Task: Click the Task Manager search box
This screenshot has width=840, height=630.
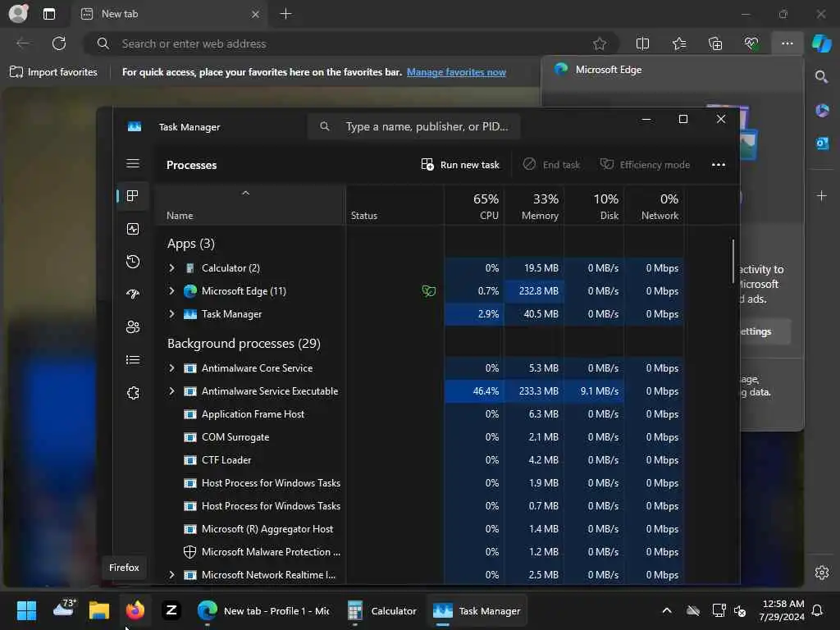Action: [413, 126]
